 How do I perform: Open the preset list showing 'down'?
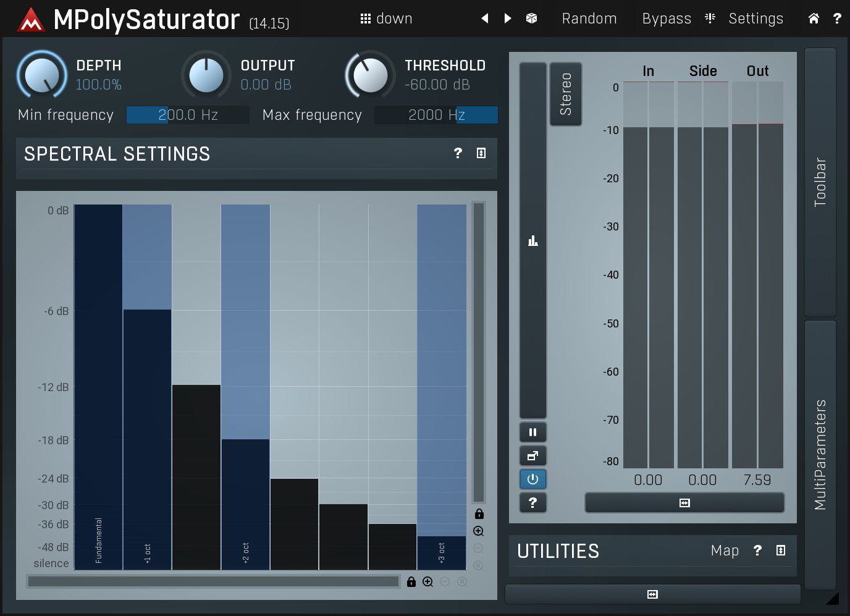pos(387,19)
